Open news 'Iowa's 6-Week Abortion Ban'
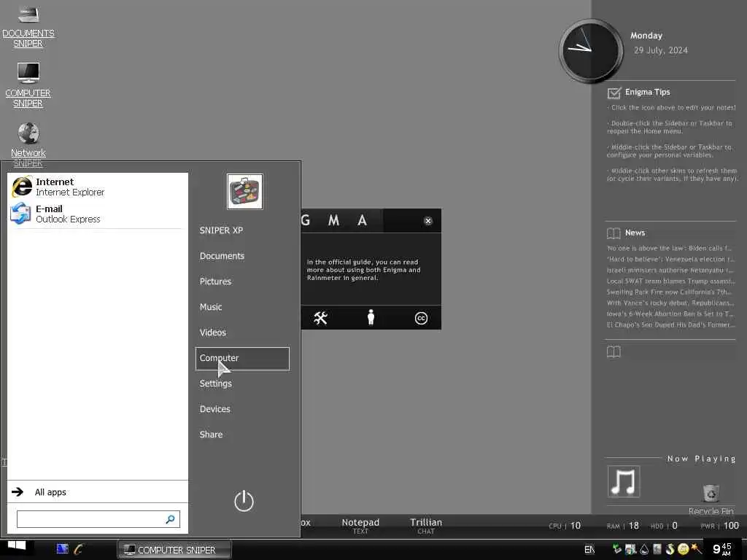Viewport: 747px width, 560px height. (x=670, y=314)
